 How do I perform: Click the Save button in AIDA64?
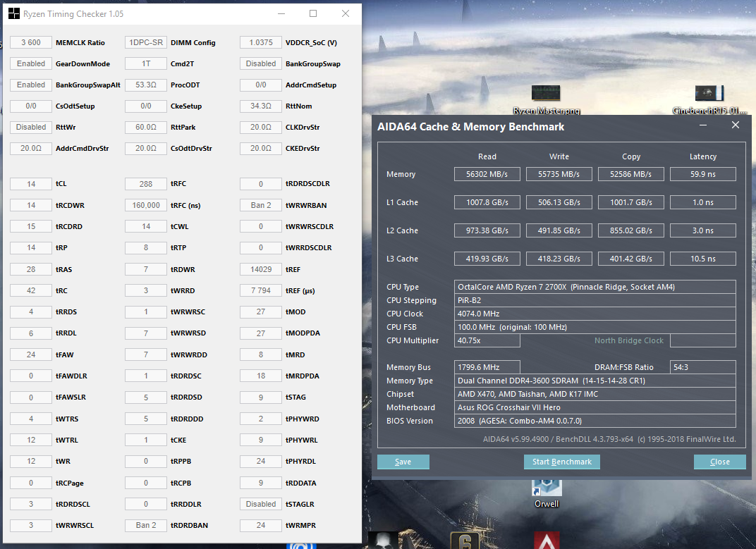403,462
